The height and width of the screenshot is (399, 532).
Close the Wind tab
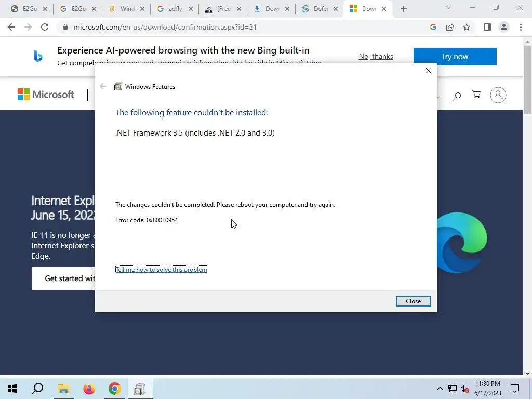pos(142,9)
